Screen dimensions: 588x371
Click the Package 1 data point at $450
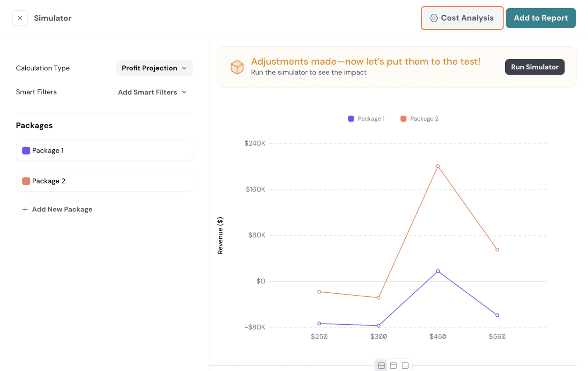tap(438, 271)
